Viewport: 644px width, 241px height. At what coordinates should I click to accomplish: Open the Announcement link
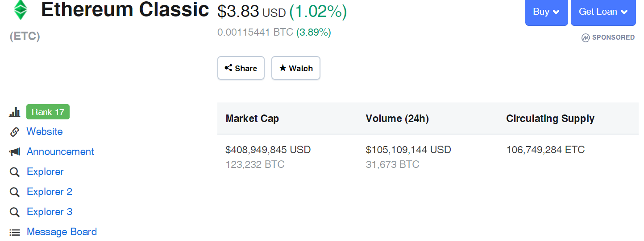coord(60,152)
